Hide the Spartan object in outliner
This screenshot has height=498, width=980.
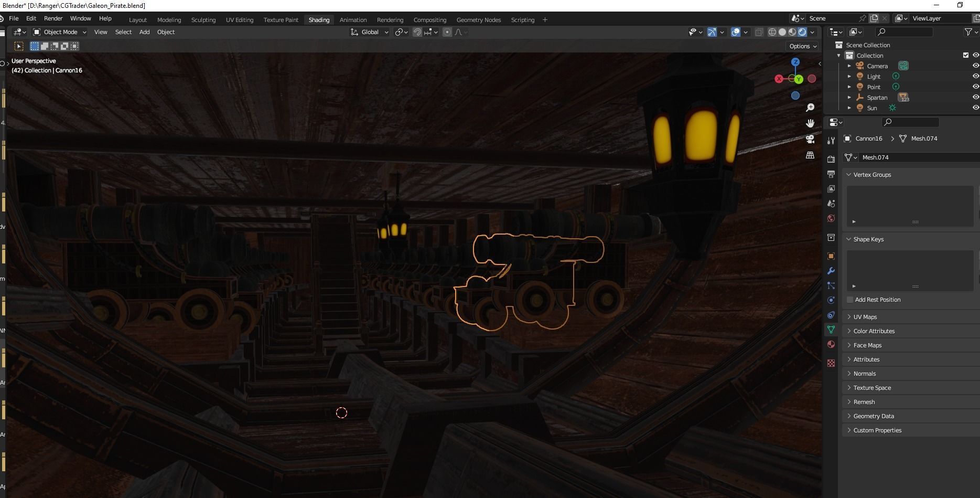point(976,97)
